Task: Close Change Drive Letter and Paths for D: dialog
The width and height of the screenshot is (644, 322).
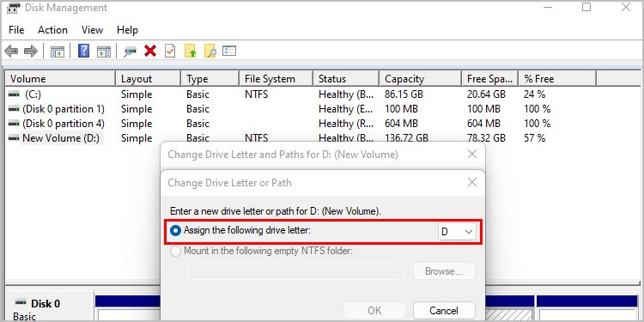Action: coord(472,154)
